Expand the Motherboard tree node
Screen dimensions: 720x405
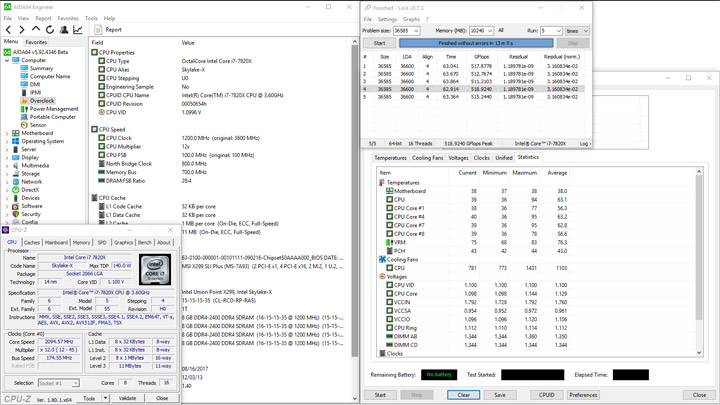7,133
